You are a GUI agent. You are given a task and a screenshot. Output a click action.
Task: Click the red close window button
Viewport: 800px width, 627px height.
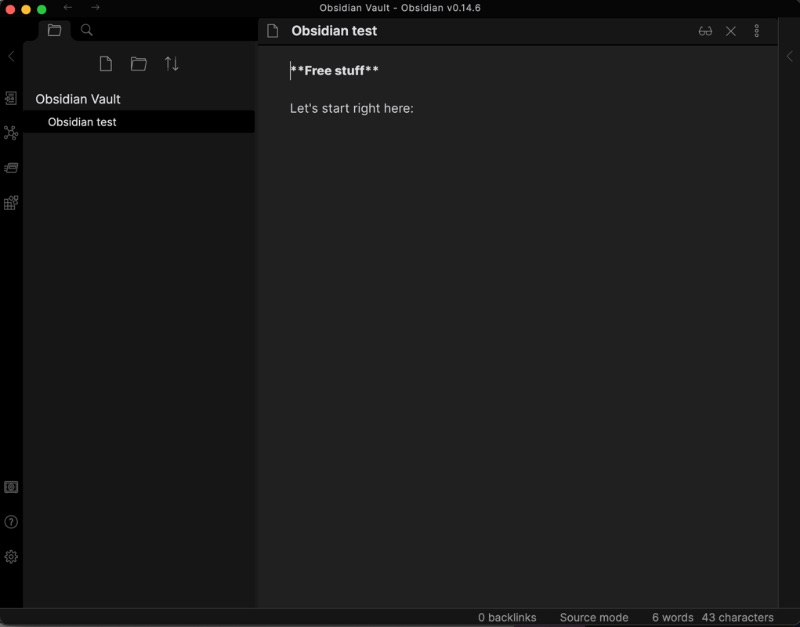10,9
